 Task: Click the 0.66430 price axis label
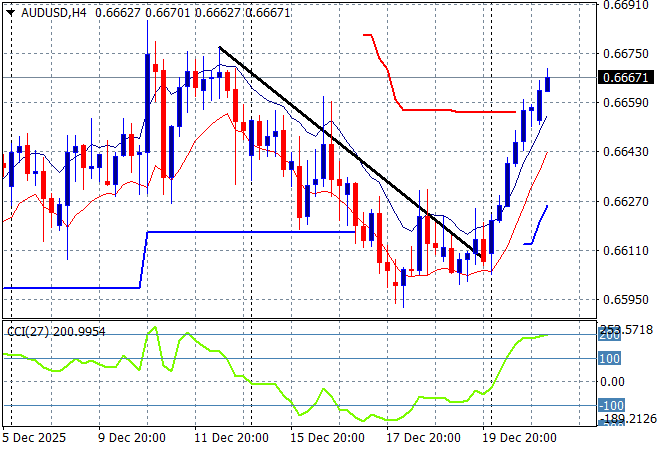625,152
